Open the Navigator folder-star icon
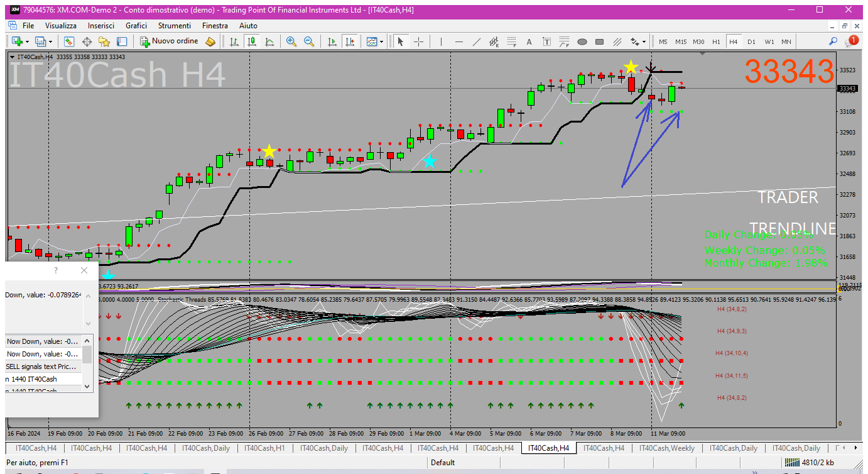The image size is (868, 474). pyautogui.click(x=104, y=41)
